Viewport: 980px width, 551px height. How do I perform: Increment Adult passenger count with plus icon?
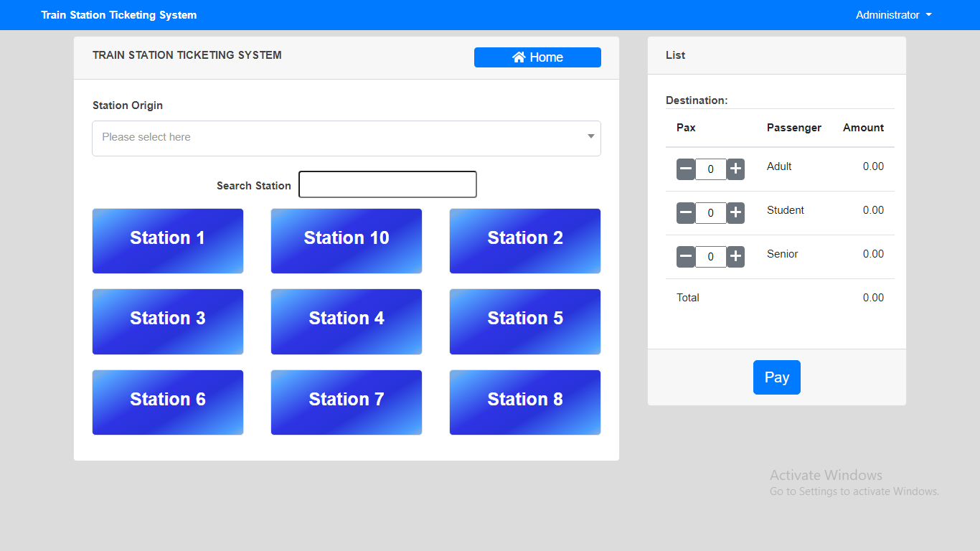click(735, 169)
